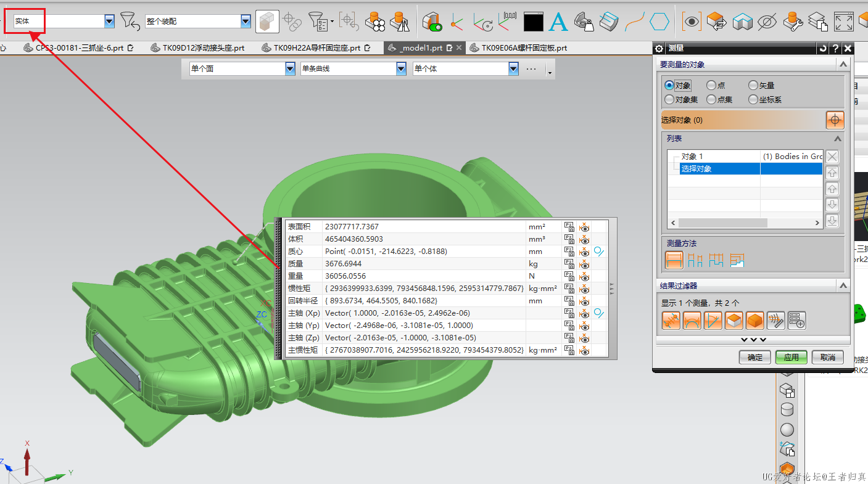Click the X remove button beside list
Viewport: 868px width, 484px height.
pyautogui.click(x=832, y=157)
